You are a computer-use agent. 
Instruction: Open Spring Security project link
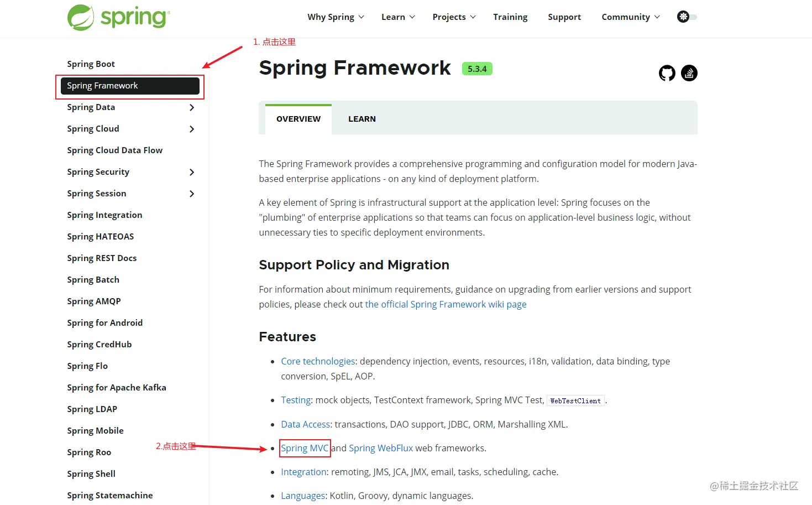[x=98, y=172]
